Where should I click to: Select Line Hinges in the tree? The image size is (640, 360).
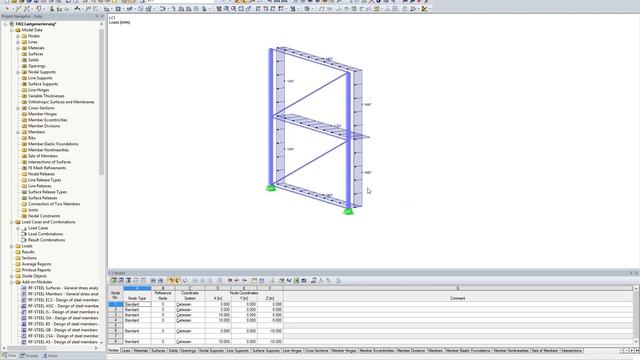click(38, 90)
